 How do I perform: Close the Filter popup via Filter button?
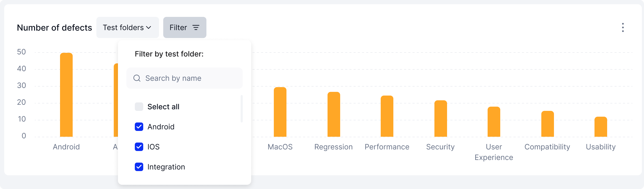pos(185,27)
